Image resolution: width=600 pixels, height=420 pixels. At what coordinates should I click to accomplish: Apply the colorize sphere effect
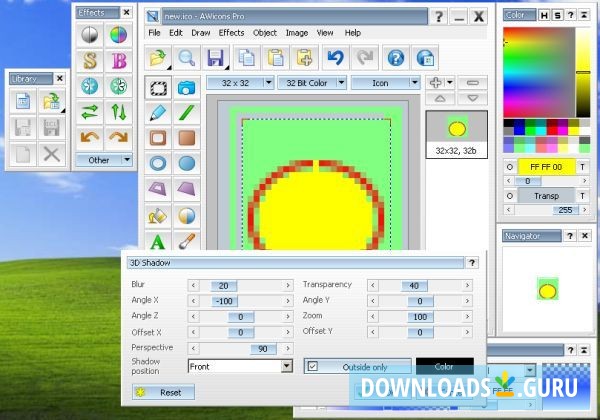coord(118,35)
